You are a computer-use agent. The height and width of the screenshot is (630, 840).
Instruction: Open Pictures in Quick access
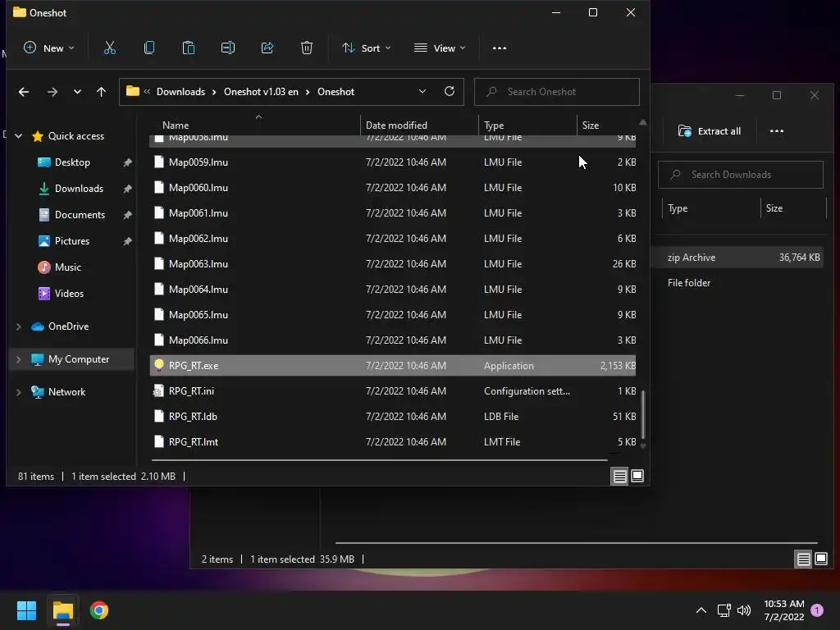point(72,241)
